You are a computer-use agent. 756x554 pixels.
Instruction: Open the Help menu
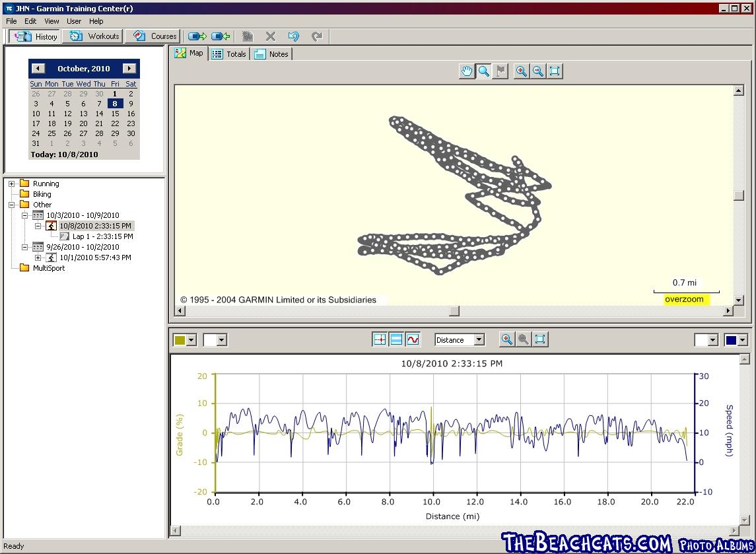[96, 21]
